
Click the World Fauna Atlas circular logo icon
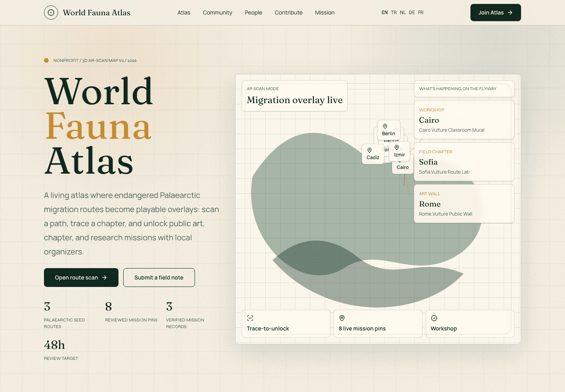pos(51,13)
